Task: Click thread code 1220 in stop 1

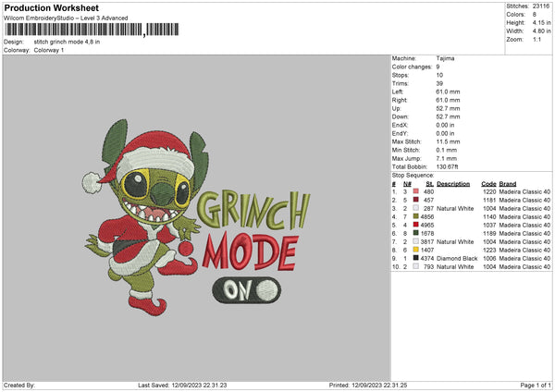Action: click(x=489, y=191)
